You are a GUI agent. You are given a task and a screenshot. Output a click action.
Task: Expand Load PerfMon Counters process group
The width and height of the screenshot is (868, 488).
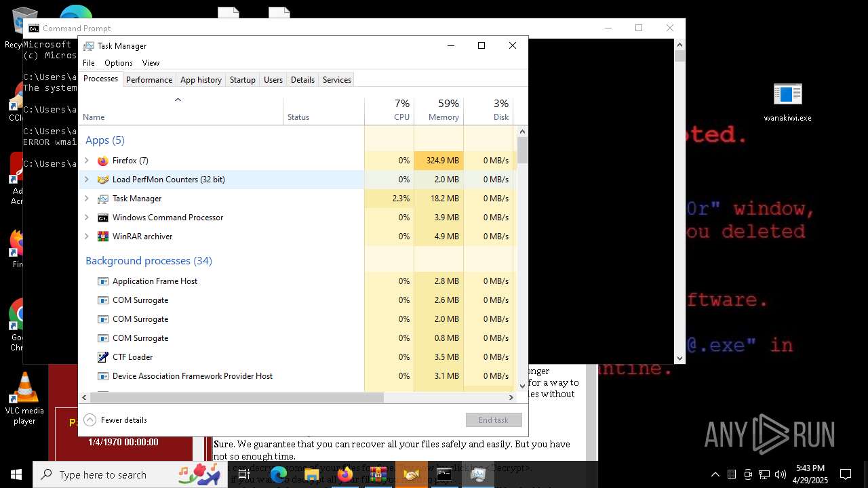coord(86,180)
